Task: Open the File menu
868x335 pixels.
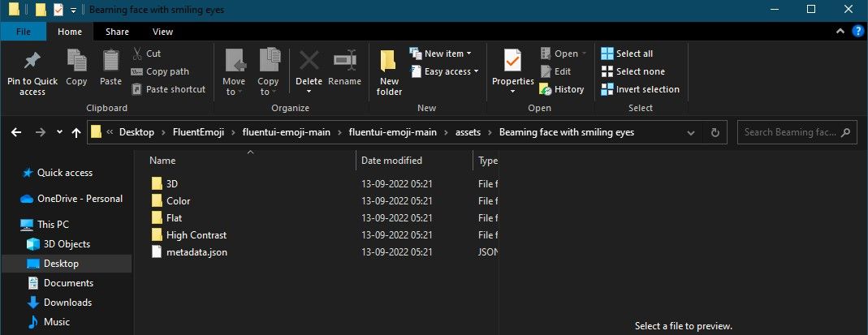Action: (x=24, y=32)
